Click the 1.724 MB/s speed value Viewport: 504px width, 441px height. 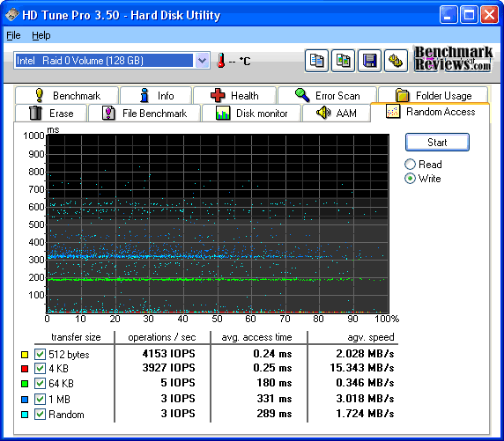(x=365, y=414)
